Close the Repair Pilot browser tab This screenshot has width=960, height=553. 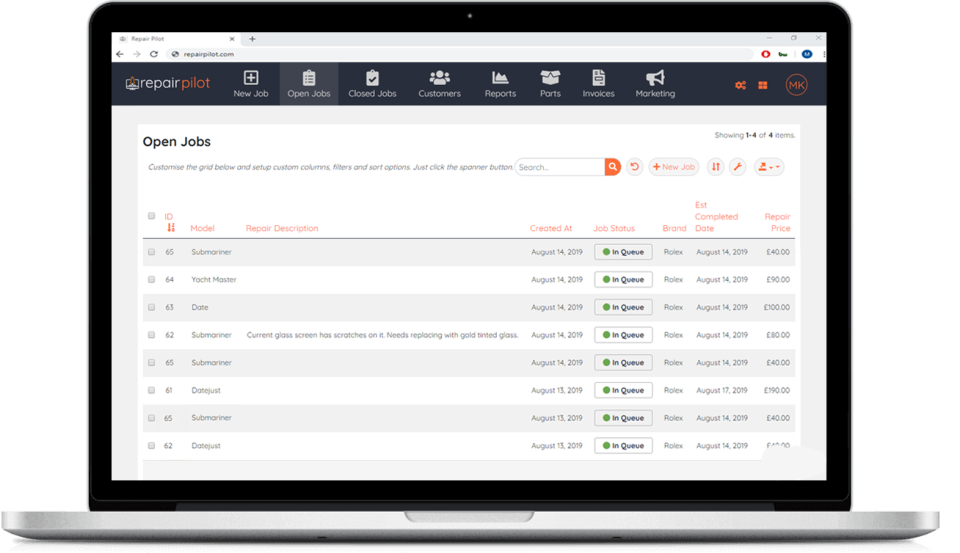(232, 39)
